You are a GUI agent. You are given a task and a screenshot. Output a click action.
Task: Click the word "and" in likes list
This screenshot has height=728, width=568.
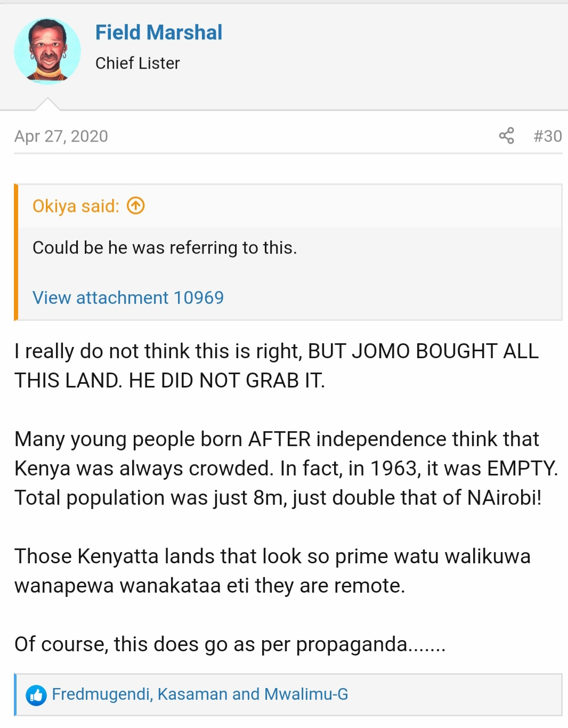(x=246, y=694)
